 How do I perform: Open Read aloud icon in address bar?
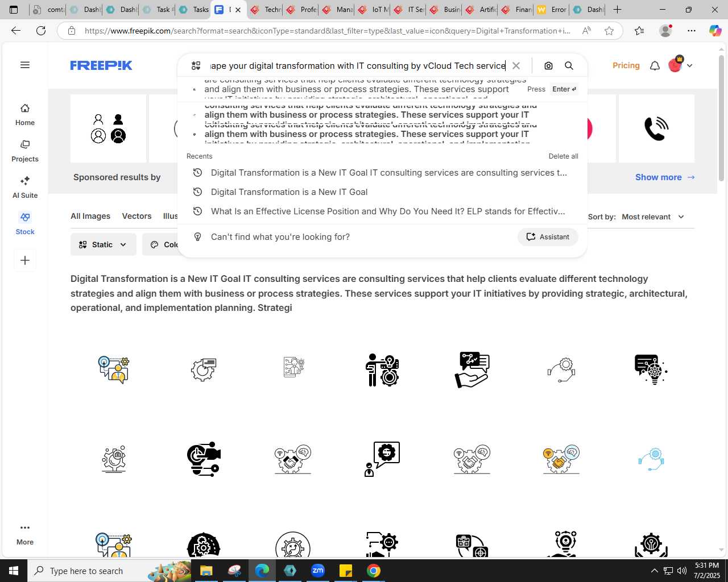pyautogui.click(x=586, y=31)
